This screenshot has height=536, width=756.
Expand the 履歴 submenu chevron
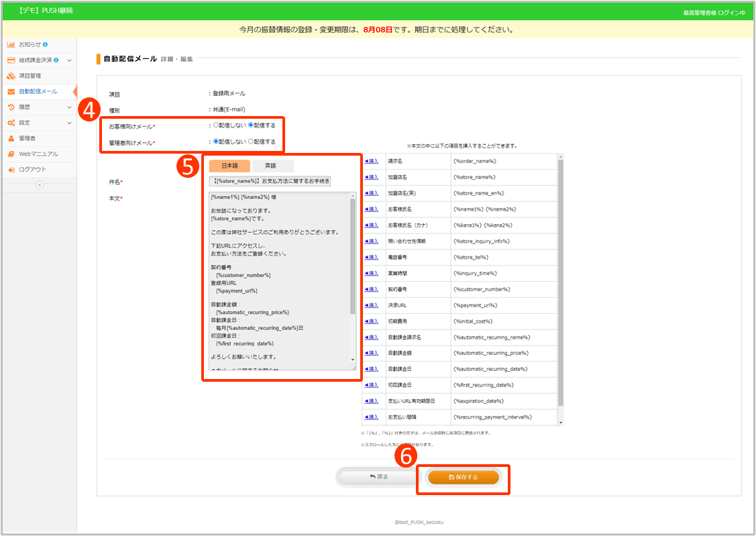click(x=69, y=107)
